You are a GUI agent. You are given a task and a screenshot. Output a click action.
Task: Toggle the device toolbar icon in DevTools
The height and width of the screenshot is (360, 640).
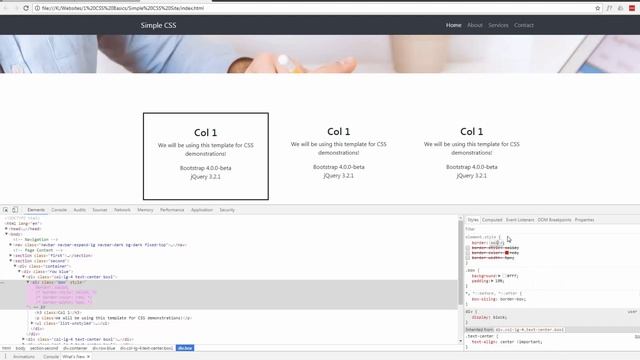15,210
